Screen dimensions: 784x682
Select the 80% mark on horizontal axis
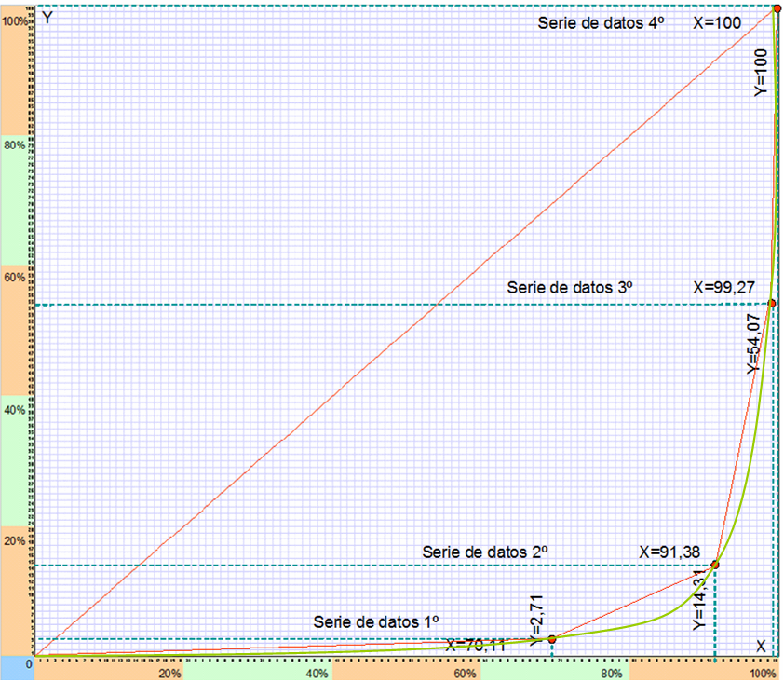coord(614,673)
